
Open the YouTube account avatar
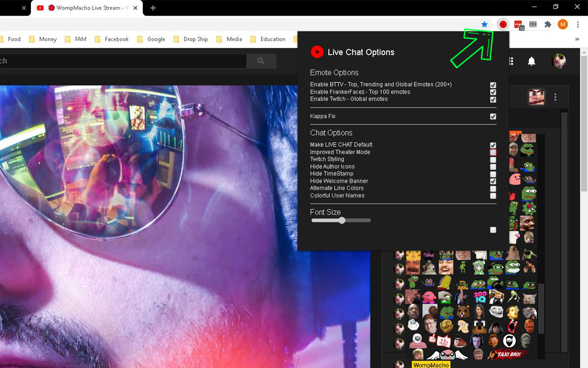click(559, 61)
